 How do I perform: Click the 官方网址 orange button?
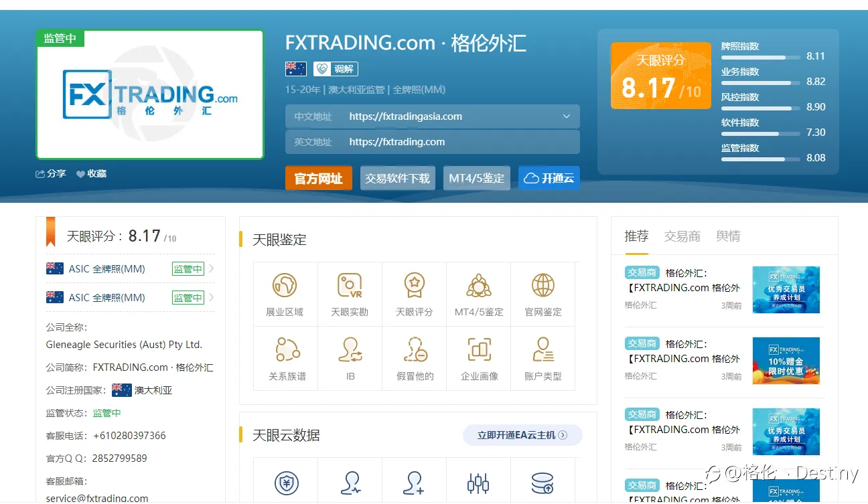click(319, 179)
